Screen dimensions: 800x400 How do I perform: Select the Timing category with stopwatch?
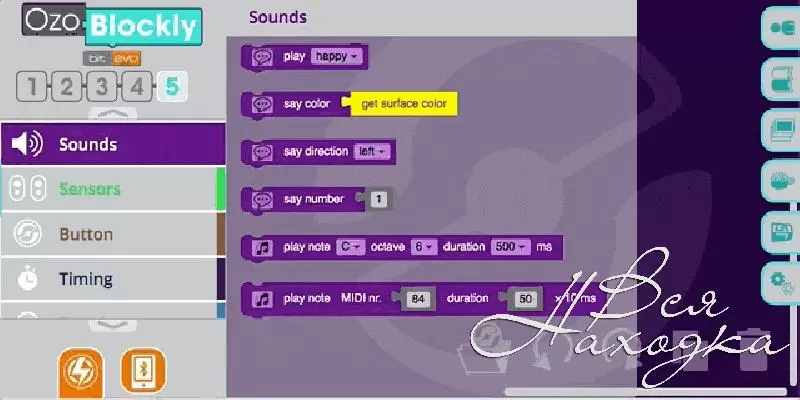(110, 280)
